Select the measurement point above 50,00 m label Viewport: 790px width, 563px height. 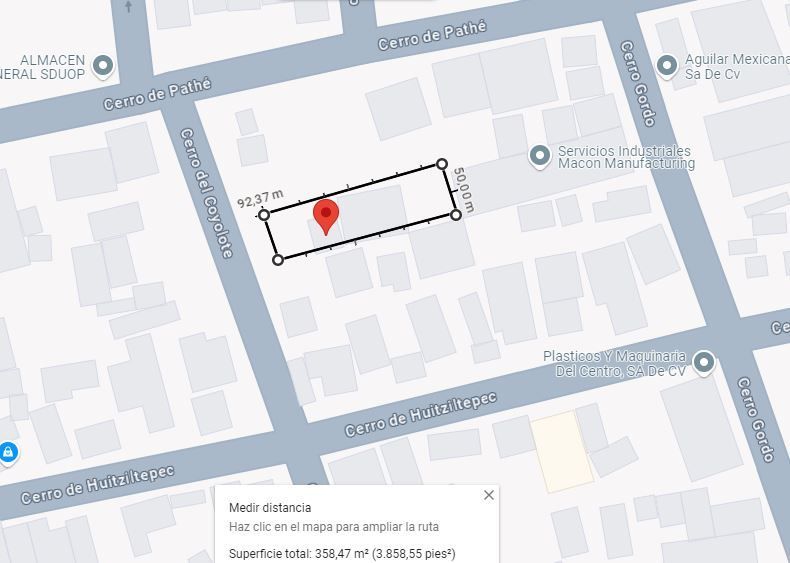[x=441, y=164]
